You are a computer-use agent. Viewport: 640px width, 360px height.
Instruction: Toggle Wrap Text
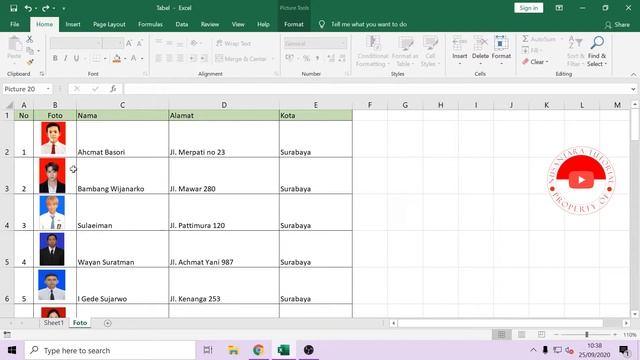(x=233, y=43)
